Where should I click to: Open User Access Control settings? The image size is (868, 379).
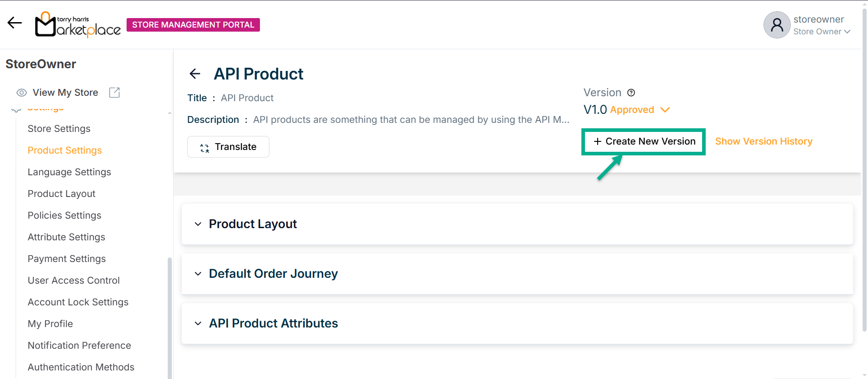point(74,281)
